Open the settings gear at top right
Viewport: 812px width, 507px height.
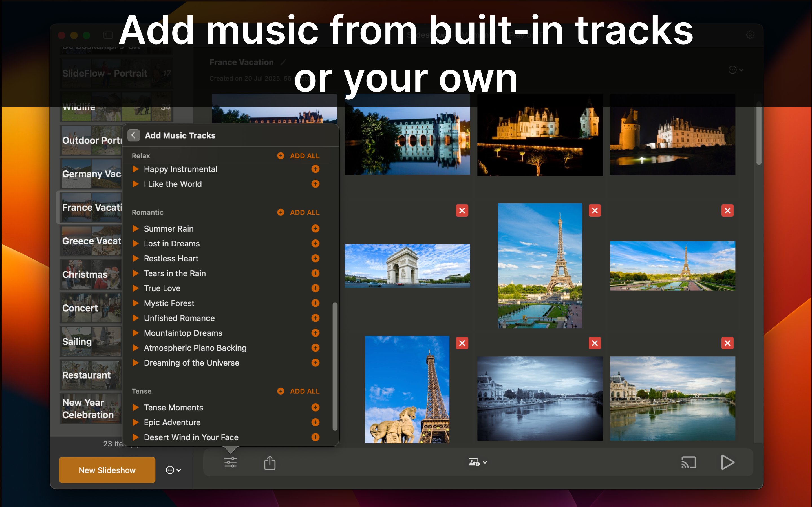click(751, 35)
